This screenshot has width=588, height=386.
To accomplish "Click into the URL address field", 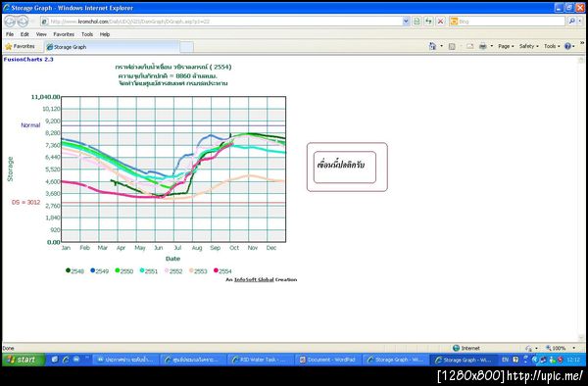I will tap(225, 22).
